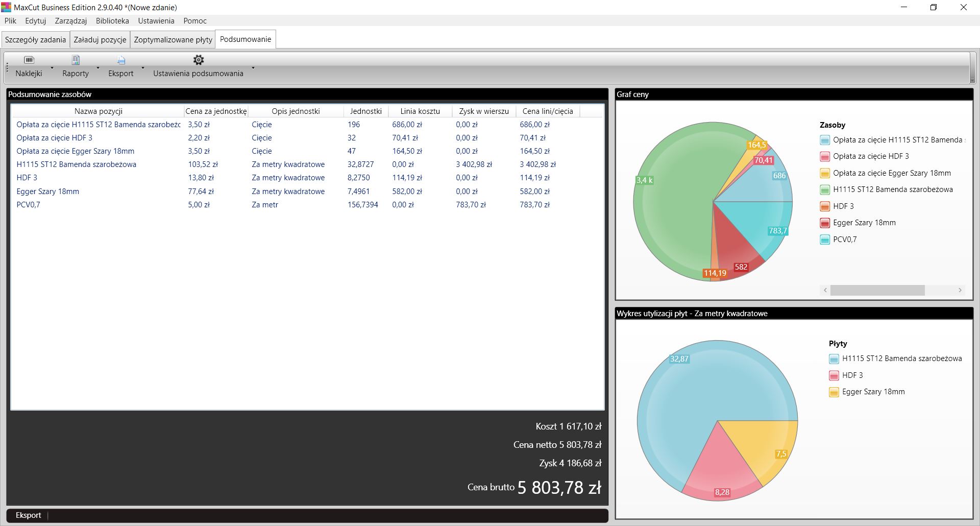Expand the Ustawienia podsumowania dropdown arrow

click(253, 67)
